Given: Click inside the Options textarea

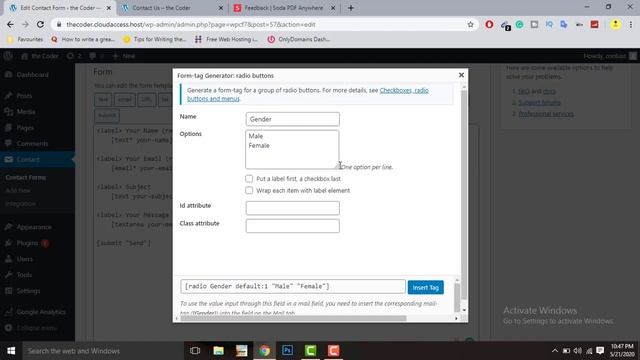Looking at the screenshot, I should pos(292,149).
